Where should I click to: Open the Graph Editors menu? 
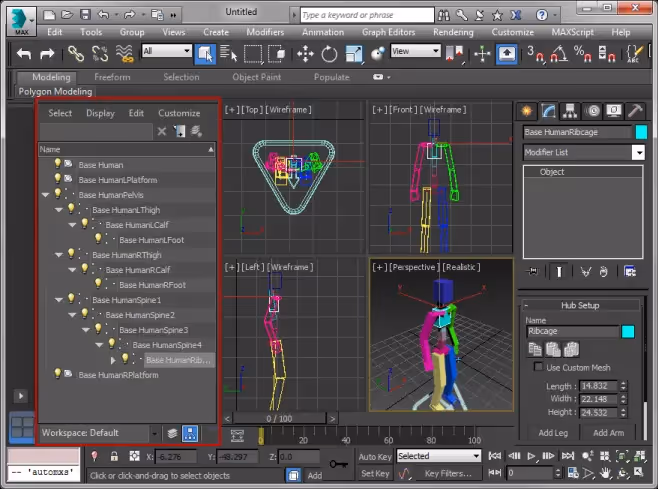coord(388,32)
